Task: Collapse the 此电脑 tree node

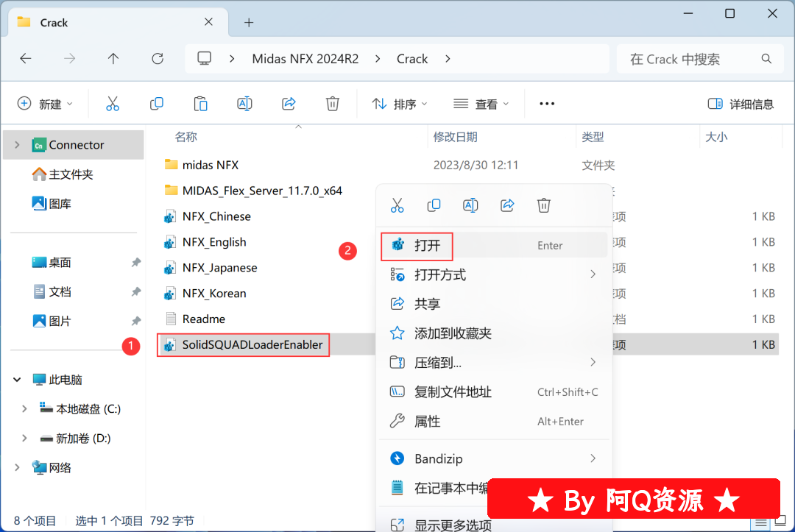Action: (17, 380)
